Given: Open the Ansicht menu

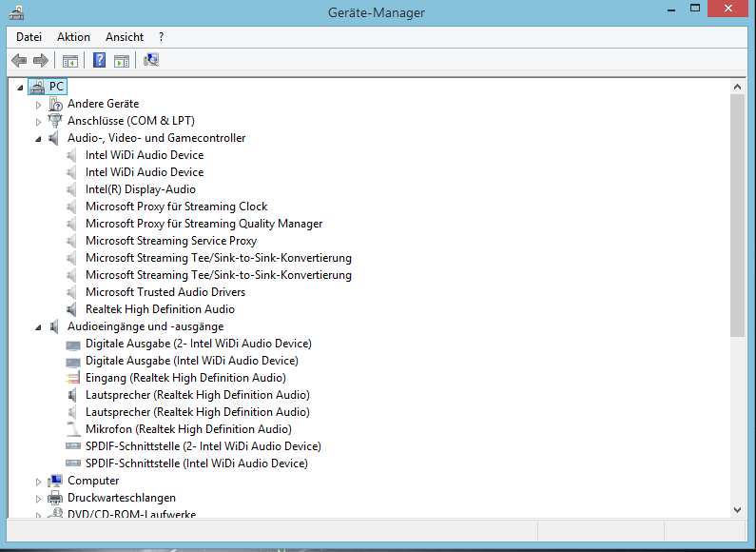Looking at the screenshot, I should pyautogui.click(x=125, y=37).
